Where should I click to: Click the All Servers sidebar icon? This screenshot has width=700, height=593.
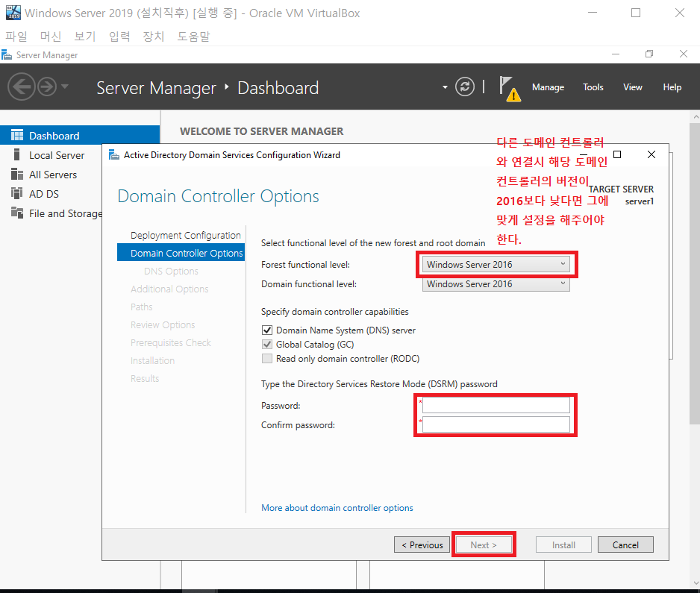pyautogui.click(x=17, y=174)
